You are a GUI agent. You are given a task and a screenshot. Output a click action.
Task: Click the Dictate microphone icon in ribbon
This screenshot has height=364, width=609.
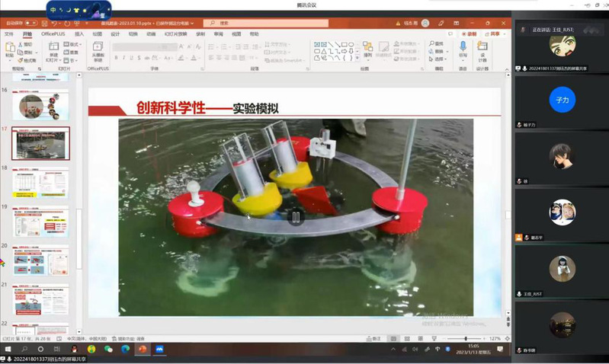[x=463, y=49]
